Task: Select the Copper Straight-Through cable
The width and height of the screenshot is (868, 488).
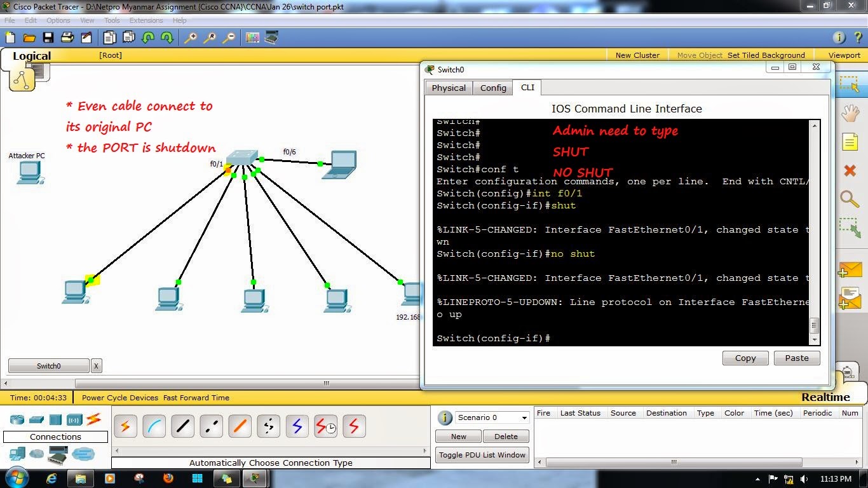Action: (182, 426)
